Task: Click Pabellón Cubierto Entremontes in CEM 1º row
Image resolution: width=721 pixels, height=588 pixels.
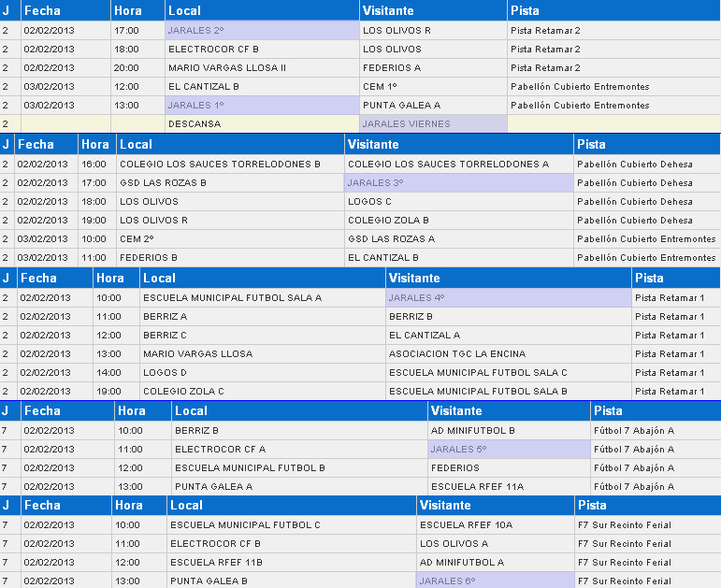Action: pos(580,87)
